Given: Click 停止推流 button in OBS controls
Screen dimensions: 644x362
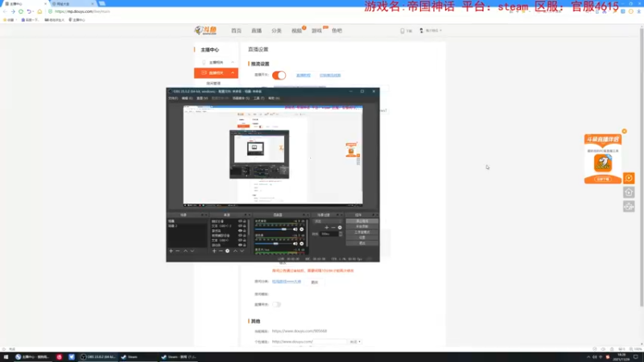Looking at the screenshot, I should click(x=361, y=221).
